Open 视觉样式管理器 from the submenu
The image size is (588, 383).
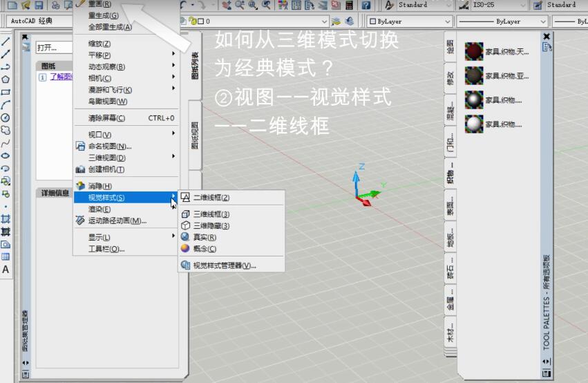[x=224, y=265]
